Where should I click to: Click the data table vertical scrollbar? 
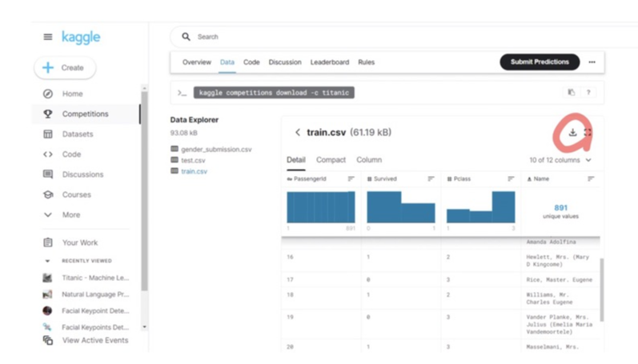(602, 290)
